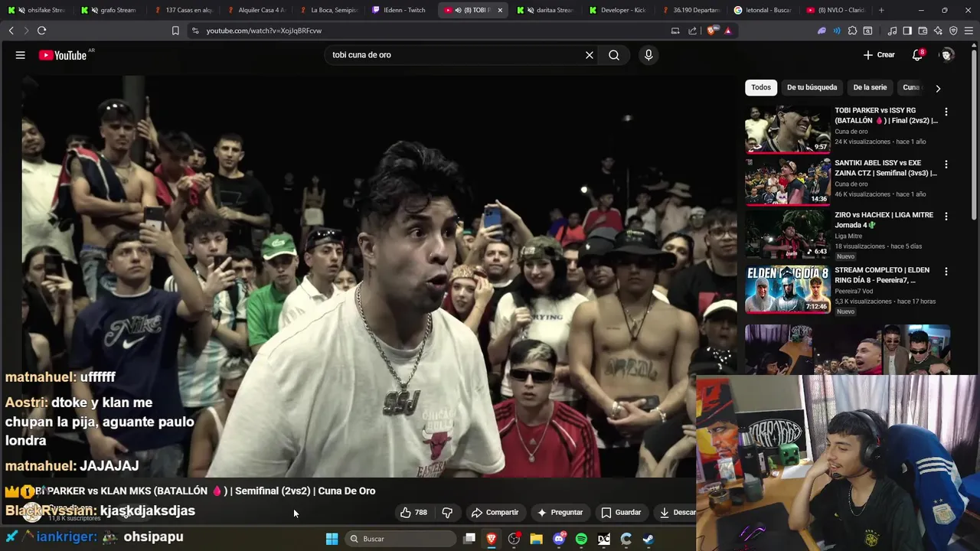Bookmark this page with the bookmark icon
Viewport: 980px width, 551px height.
(175, 31)
